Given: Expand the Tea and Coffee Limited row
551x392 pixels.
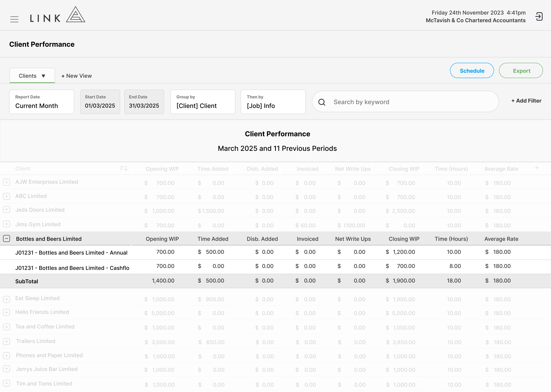Looking at the screenshot, I should (x=7, y=327).
